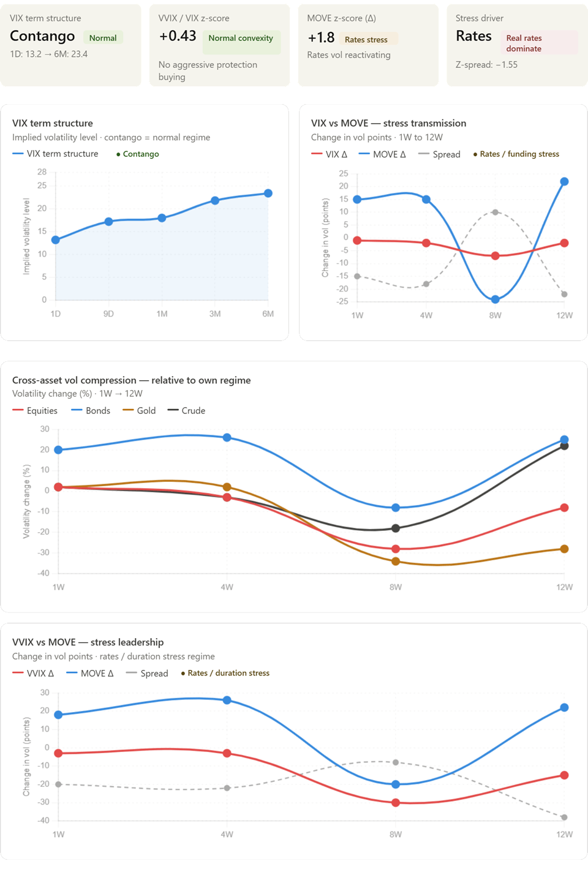
Task: Toggle the VVIX Δ legend item
Action: click(33, 673)
